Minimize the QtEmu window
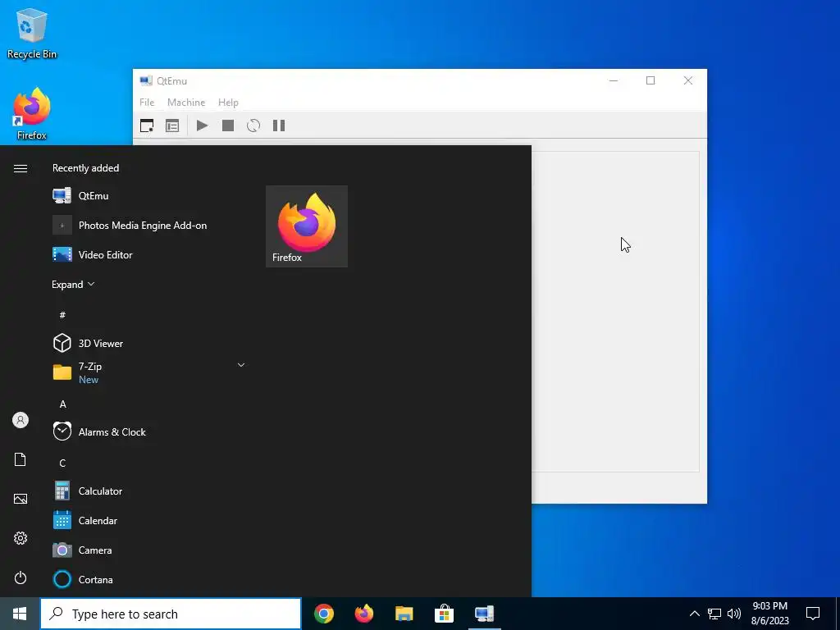Viewport: 840px width, 630px height. click(614, 80)
